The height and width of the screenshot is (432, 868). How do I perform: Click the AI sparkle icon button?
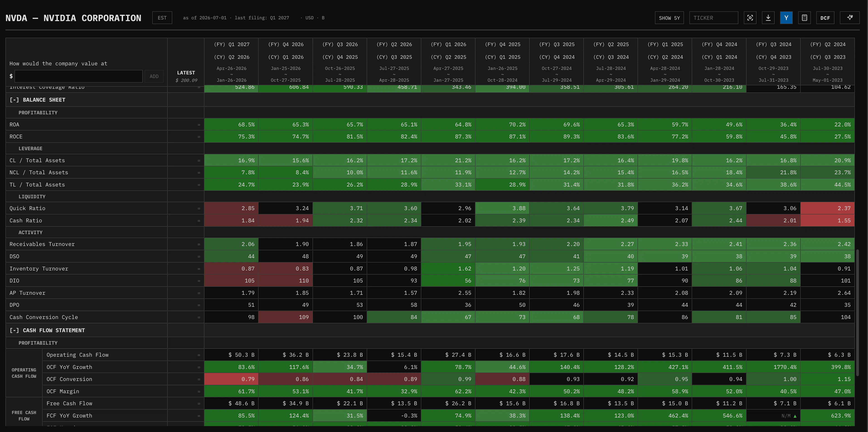(850, 18)
